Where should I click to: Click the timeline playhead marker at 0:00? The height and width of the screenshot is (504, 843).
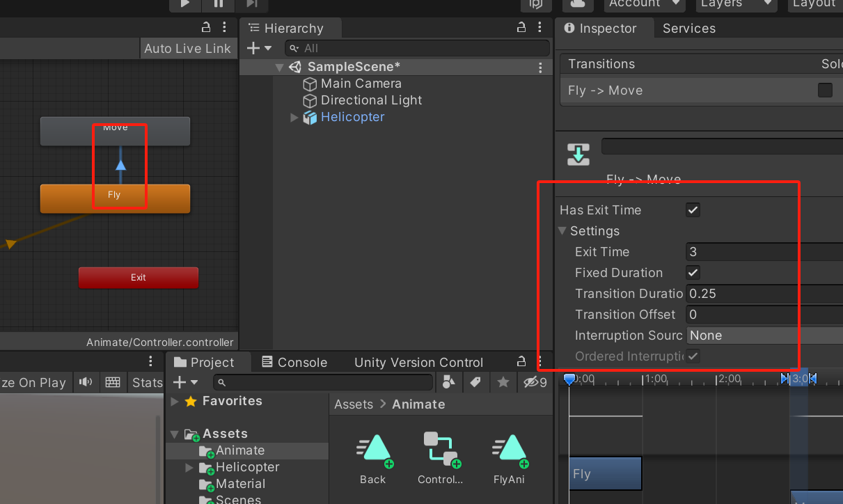pyautogui.click(x=569, y=379)
